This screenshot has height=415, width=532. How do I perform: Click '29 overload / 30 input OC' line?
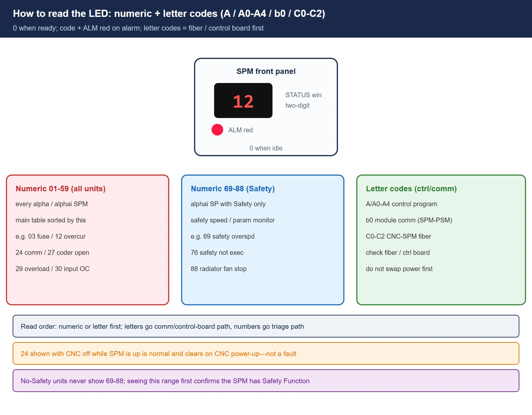(53, 269)
